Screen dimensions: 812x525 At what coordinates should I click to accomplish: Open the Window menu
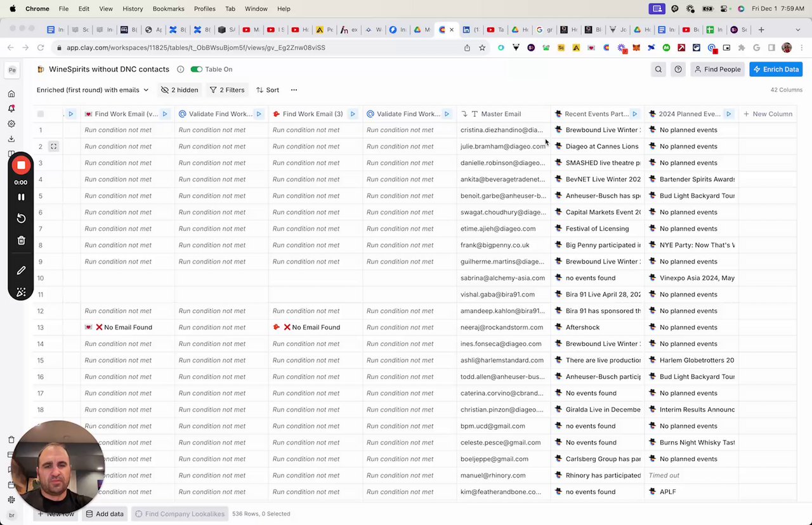coord(256,9)
